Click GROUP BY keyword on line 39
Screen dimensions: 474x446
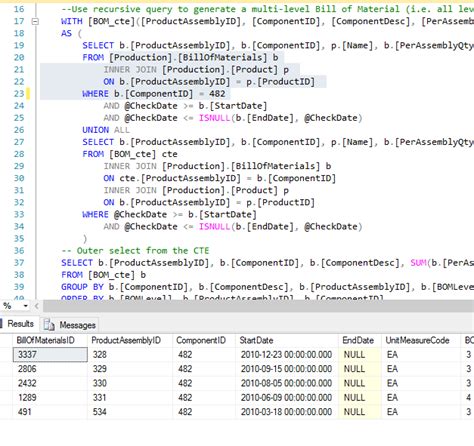click(x=82, y=287)
